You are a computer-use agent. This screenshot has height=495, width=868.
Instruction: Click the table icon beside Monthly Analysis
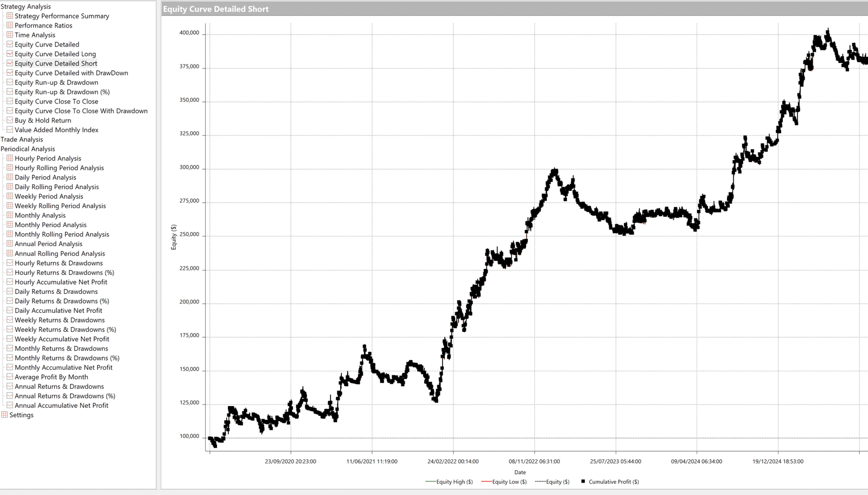click(10, 215)
